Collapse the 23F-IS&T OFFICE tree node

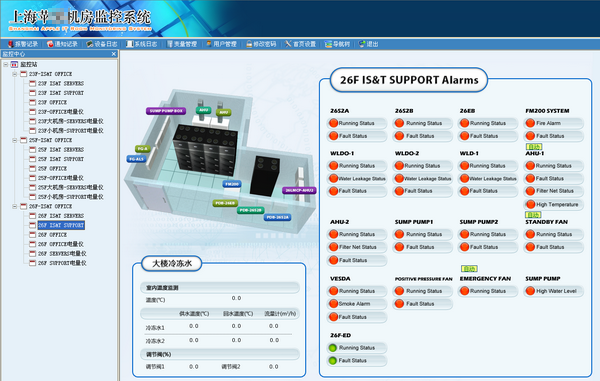(15, 74)
